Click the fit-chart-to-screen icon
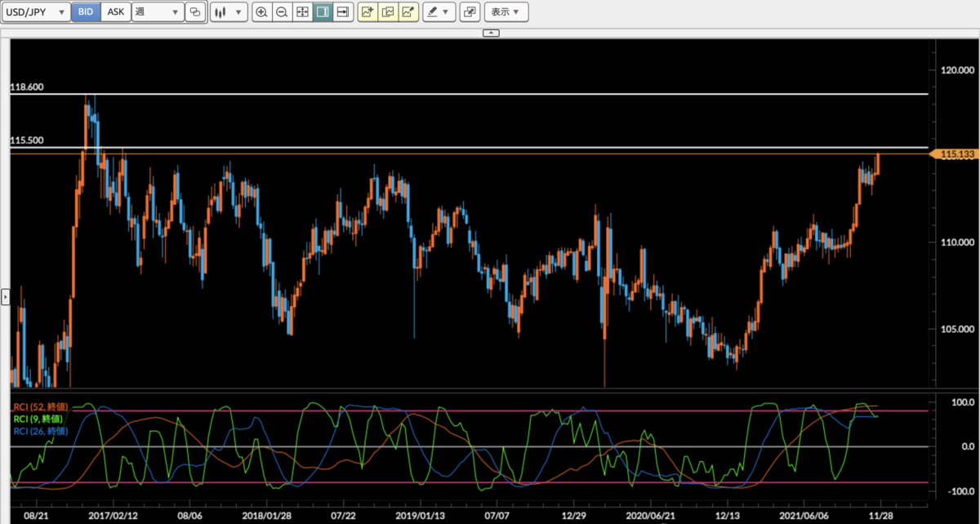This screenshot has width=980, height=524. 301,12
